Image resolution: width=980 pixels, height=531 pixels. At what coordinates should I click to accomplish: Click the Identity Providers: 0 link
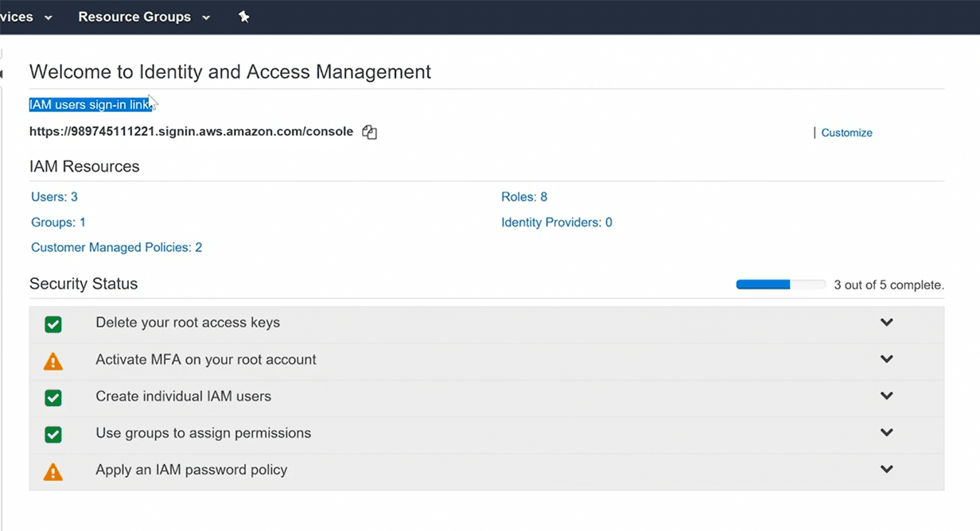tap(556, 223)
